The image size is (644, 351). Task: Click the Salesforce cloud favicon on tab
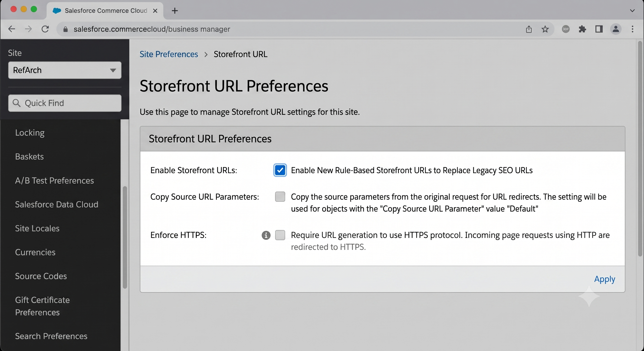(x=57, y=11)
